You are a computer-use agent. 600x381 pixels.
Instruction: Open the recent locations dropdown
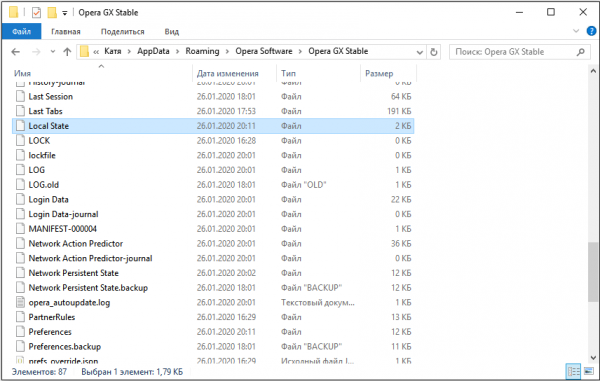point(53,52)
